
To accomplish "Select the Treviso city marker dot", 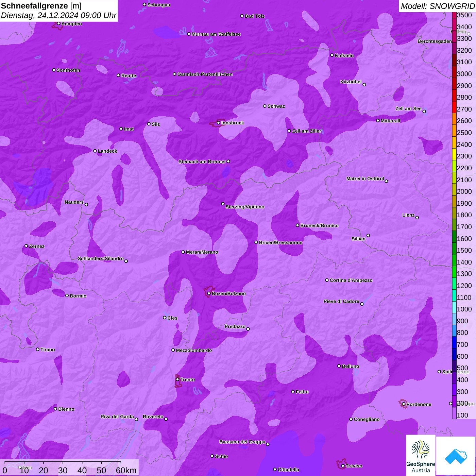I will (343, 466).
